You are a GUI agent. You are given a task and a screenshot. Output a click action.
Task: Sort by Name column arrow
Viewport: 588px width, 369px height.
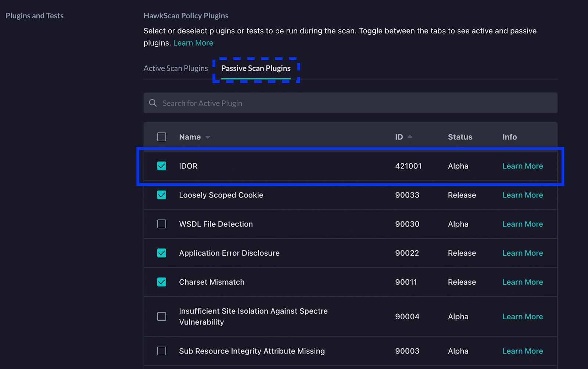(208, 137)
